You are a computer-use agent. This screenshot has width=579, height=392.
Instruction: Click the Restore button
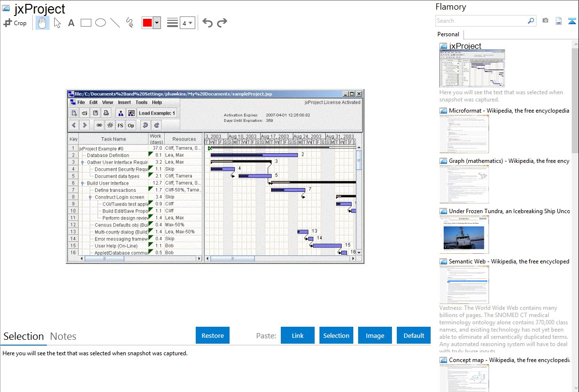tap(213, 335)
